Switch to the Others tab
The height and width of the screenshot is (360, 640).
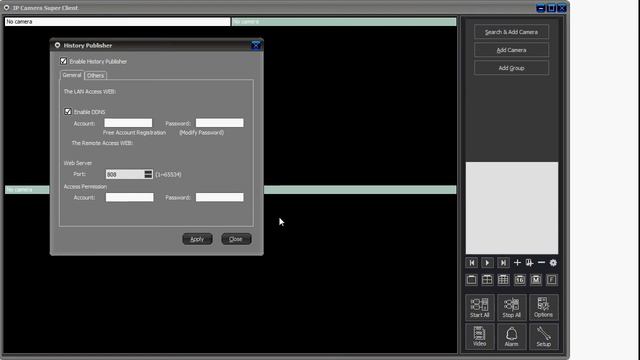click(x=96, y=76)
